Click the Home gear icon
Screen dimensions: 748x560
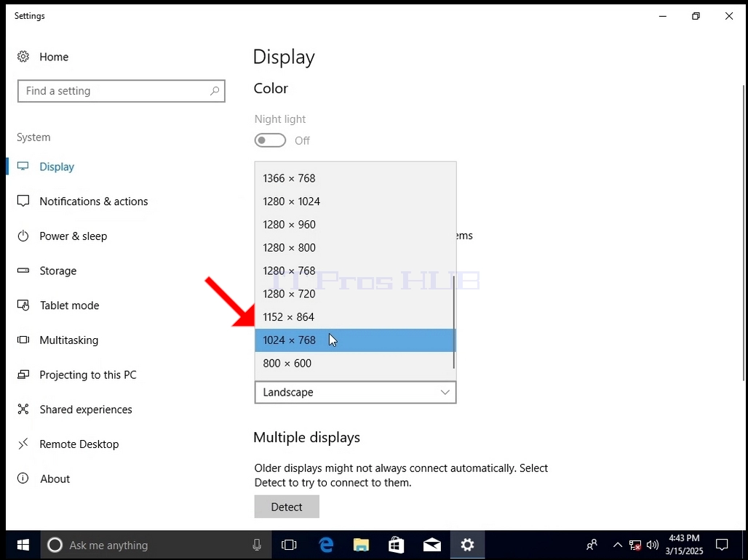pyautogui.click(x=23, y=57)
